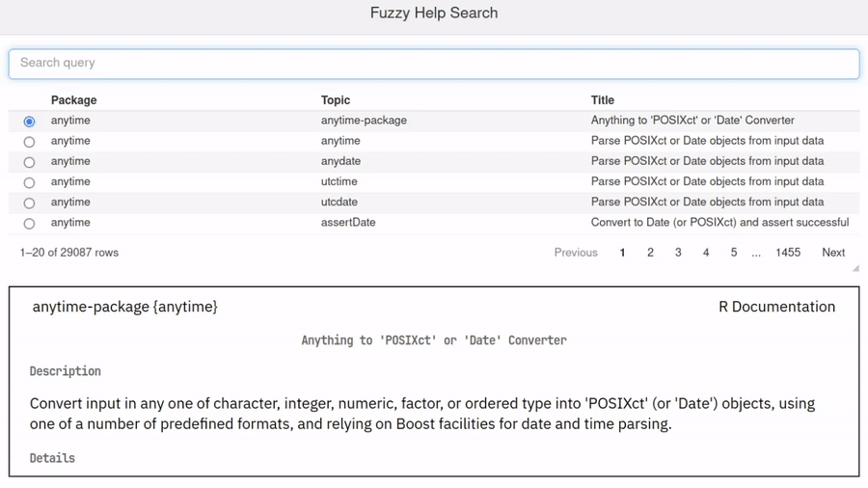
Task: Go to results page 5
Action: click(734, 253)
